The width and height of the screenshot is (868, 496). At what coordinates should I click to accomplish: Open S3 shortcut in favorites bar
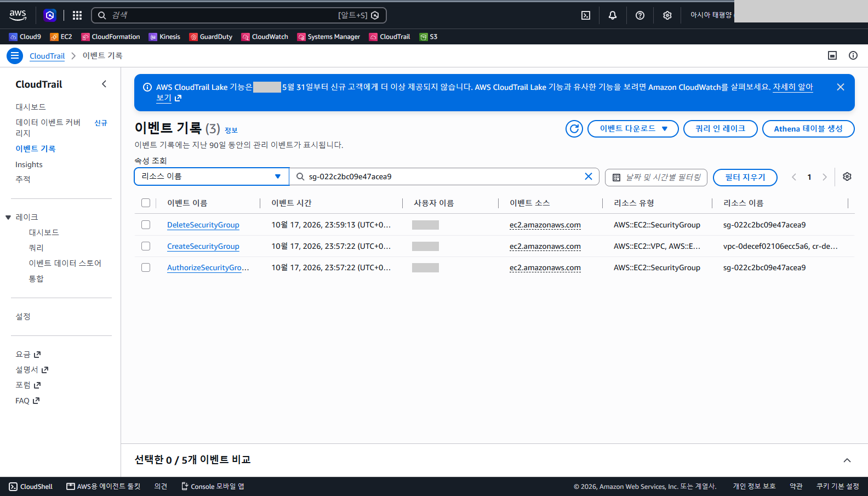tap(429, 37)
